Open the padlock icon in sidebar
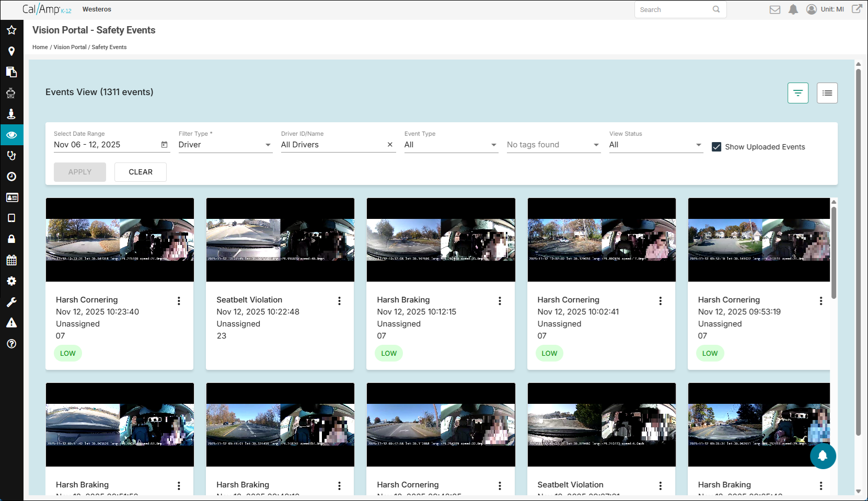 [x=11, y=239]
